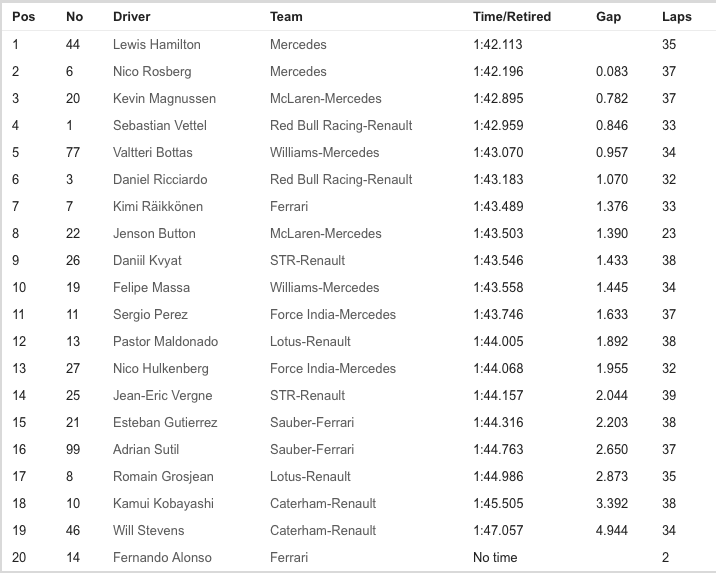Click Esteban Gutierrez in the list

tap(165, 422)
